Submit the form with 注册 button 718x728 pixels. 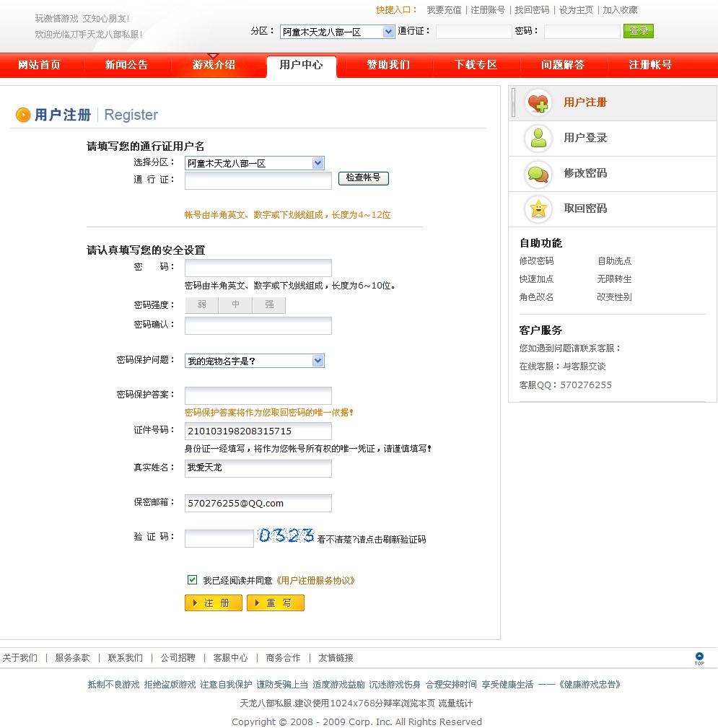[214, 602]
